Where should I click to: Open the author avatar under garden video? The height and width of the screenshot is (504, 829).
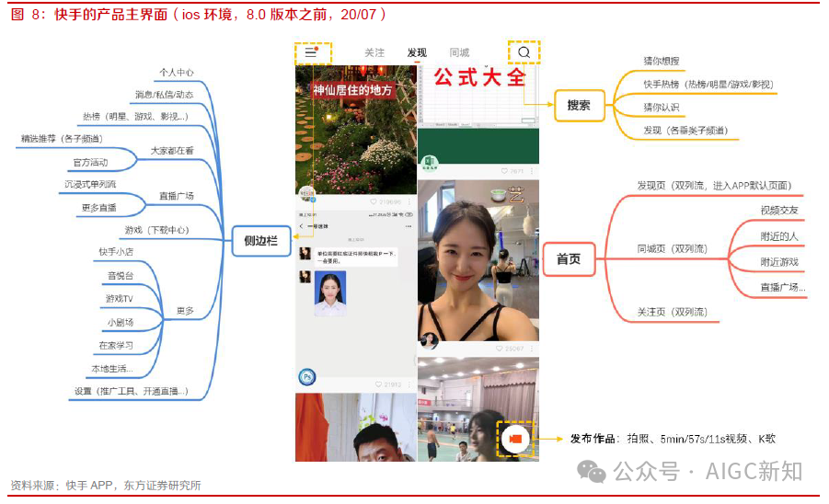point(307,194)
